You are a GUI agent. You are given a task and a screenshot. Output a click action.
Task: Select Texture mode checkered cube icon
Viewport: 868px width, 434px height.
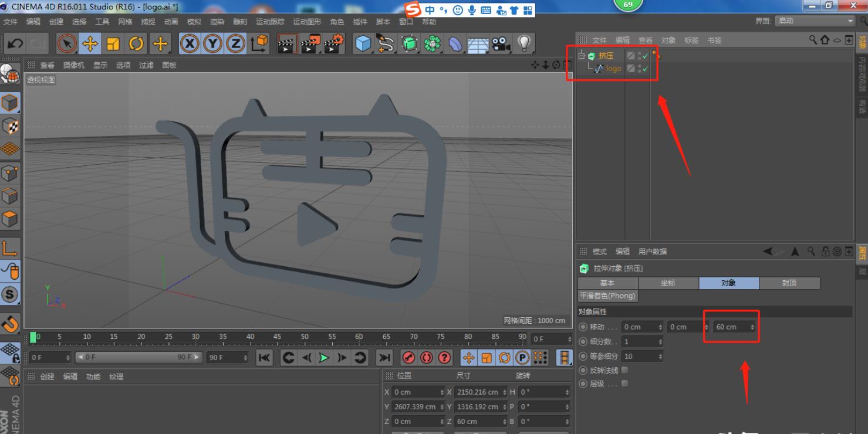tap(9, 126)
